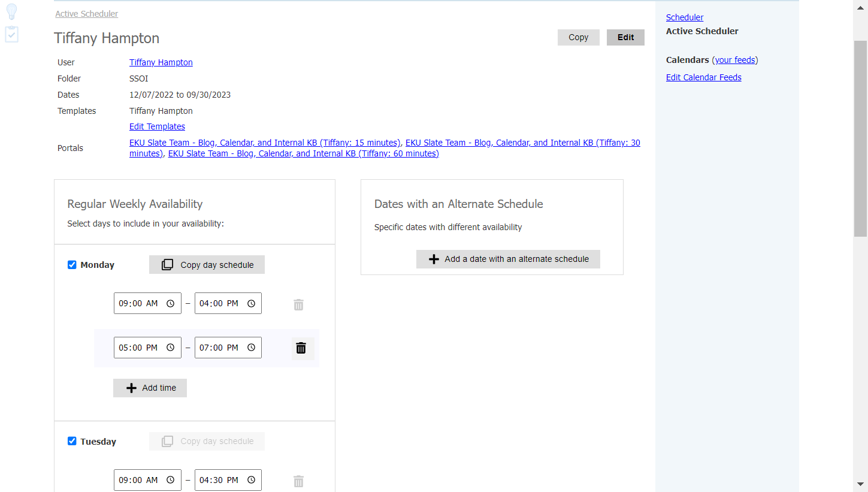Click the Monday 09:00 AM start time field

pos(147,303)
